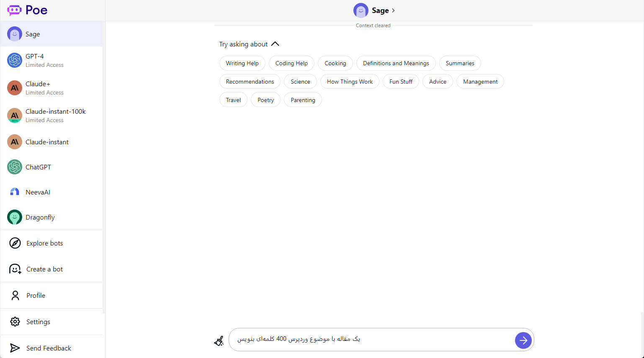
Task: Choose the Claude-instant bot avatar
Action: click(x=15, y=142)
